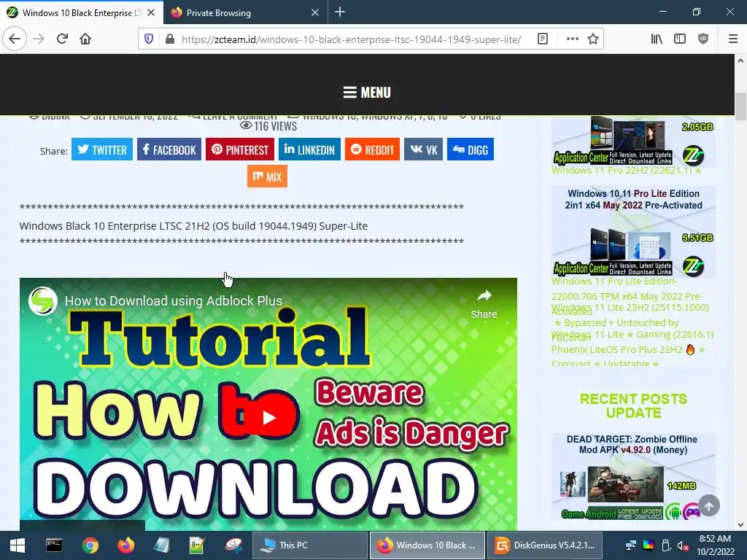Share the post on LinkedIn

click(309, 149)
